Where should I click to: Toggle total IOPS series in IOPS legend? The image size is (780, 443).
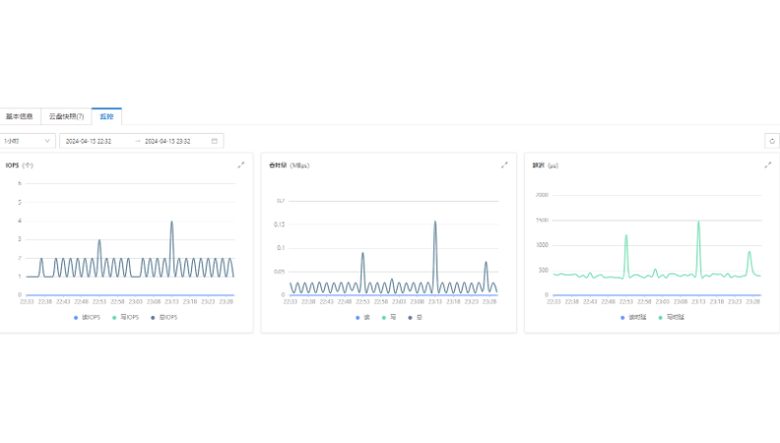click(164, 317)
